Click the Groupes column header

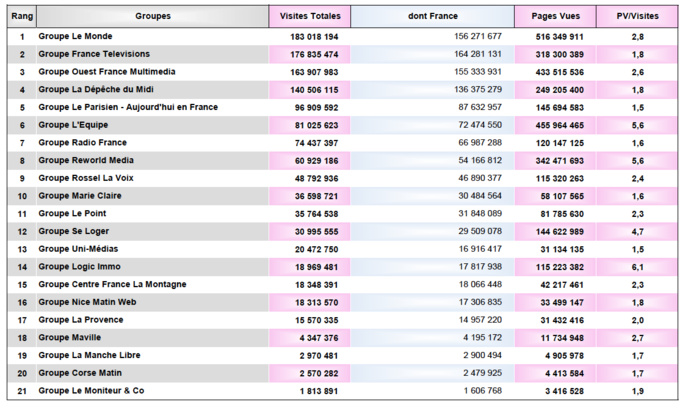(151, 17)
